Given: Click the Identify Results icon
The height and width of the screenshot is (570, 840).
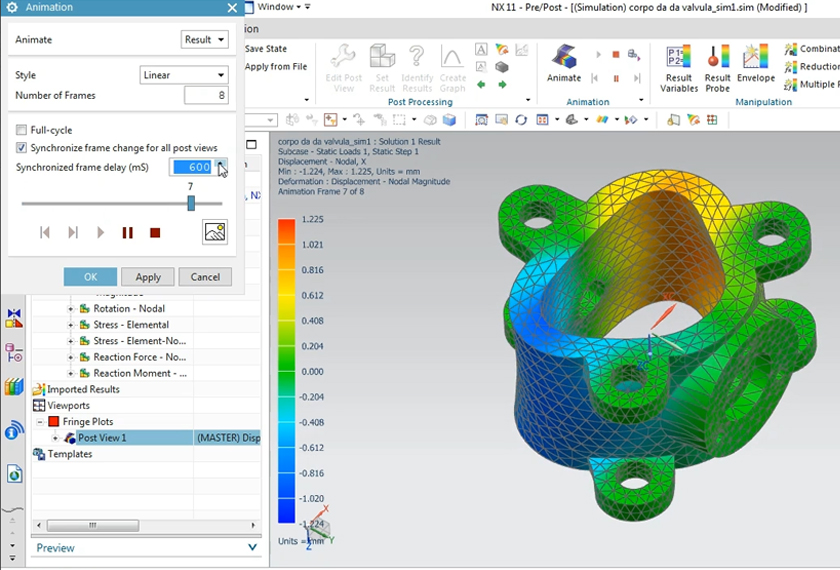Looking at the screenshot, I should tap(417, 66).
